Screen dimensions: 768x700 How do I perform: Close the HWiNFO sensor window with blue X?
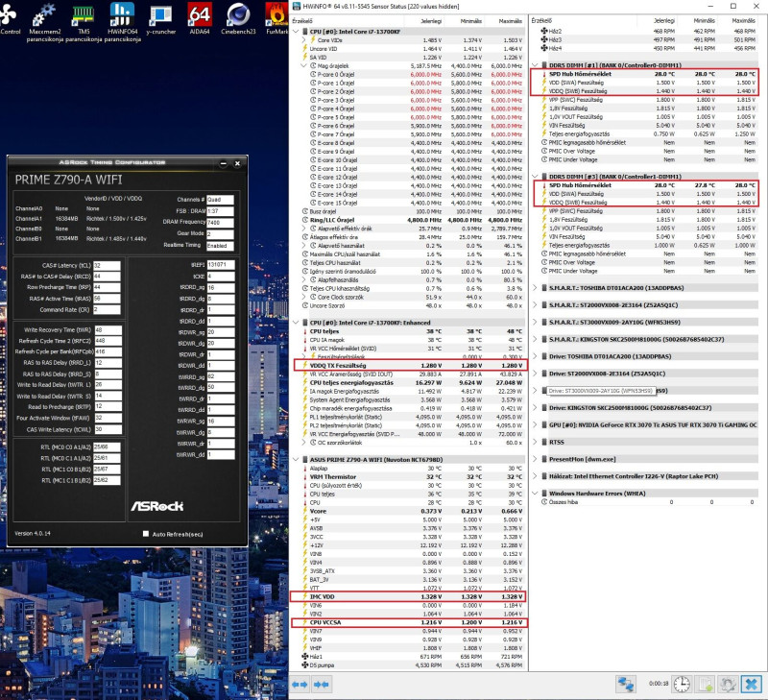click(754, 683)
